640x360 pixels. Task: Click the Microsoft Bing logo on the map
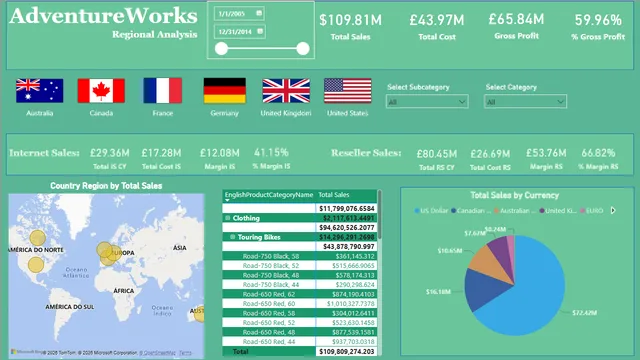(27, 352)
